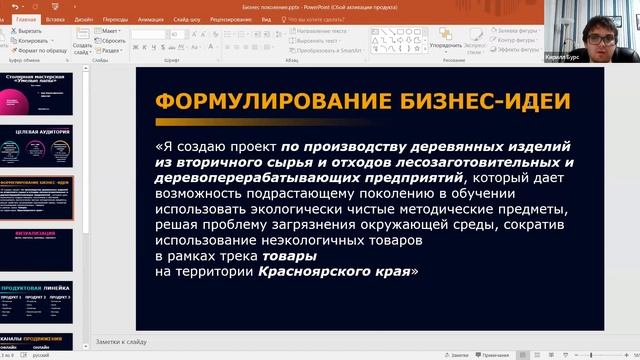Image resolution: width=640 pixels, height=360 pixels.
Task: Click Заметки button in the status bar
Action: (457, 355)
